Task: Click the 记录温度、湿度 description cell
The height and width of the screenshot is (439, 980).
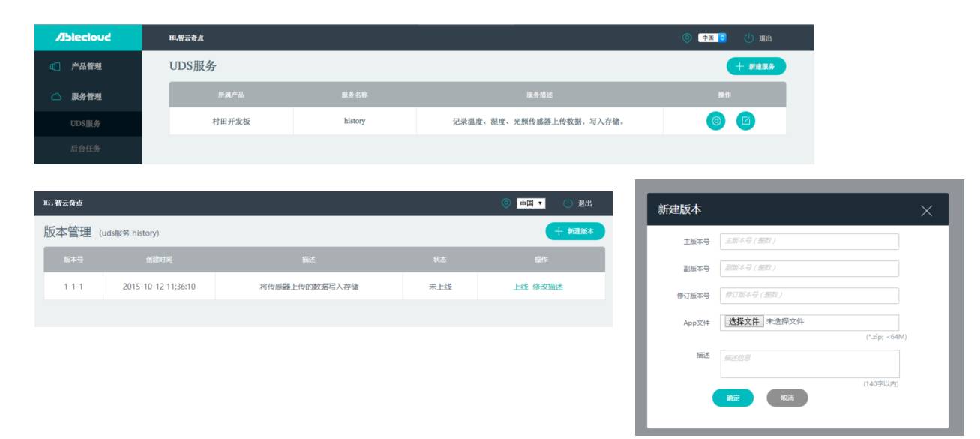Action: (x=539, y=121)
